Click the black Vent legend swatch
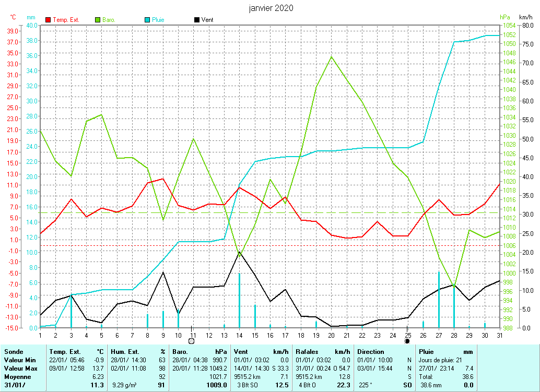The height and width of the screenshot is (392, 540). point(196,20)
